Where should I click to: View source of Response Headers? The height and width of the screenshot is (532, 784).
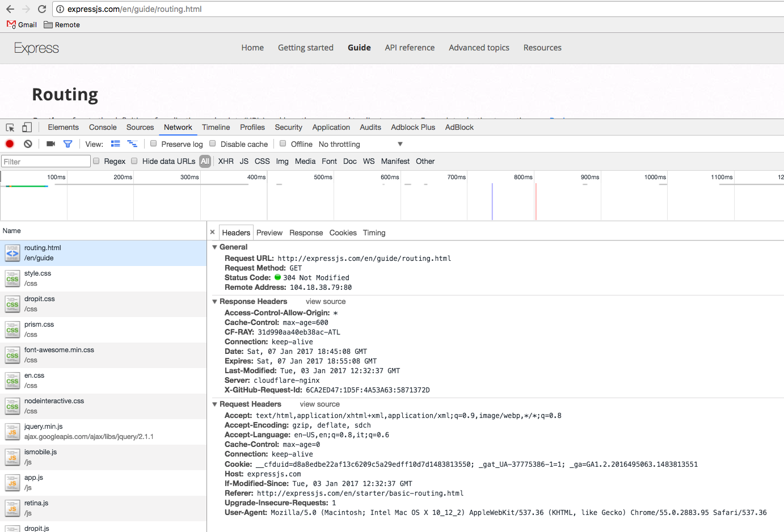point(326,302)
